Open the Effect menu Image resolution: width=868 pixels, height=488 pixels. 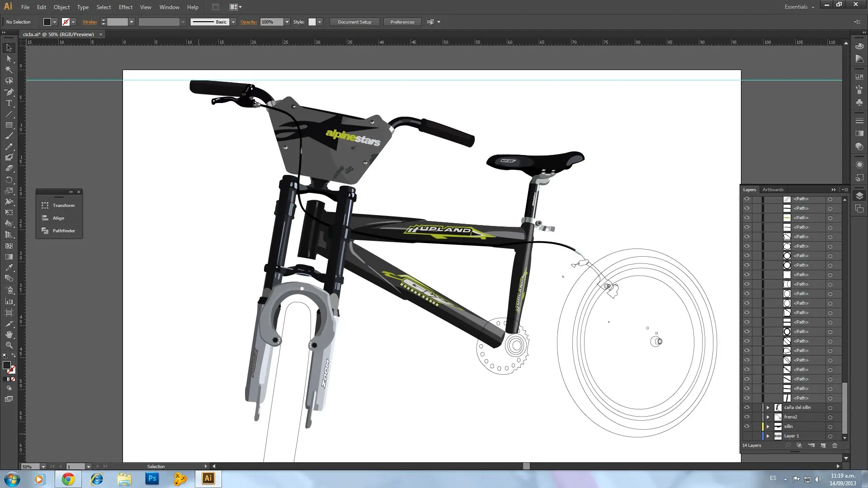tap(126, 7)
